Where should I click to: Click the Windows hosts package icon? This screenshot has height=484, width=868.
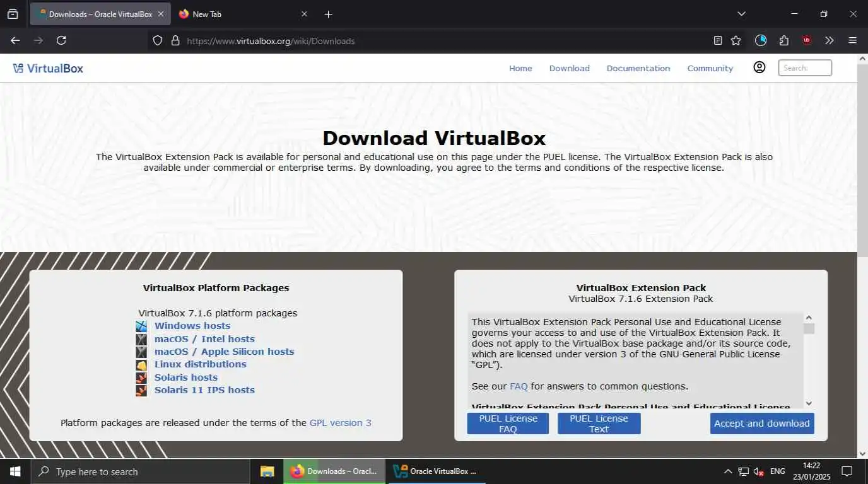[141, 326]
